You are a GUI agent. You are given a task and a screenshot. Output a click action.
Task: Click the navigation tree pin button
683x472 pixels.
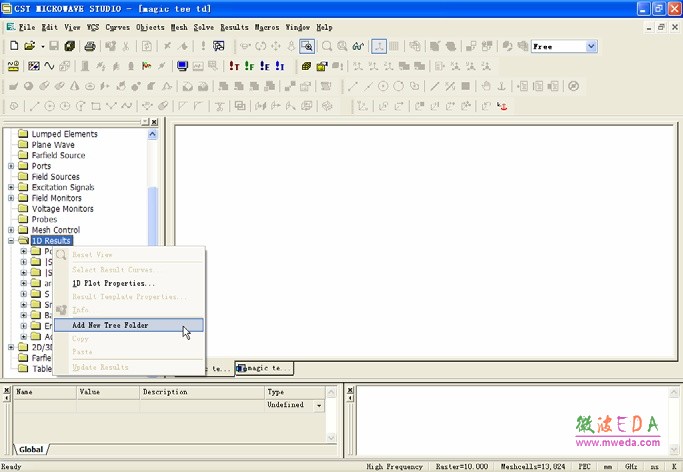click(145, 122)
